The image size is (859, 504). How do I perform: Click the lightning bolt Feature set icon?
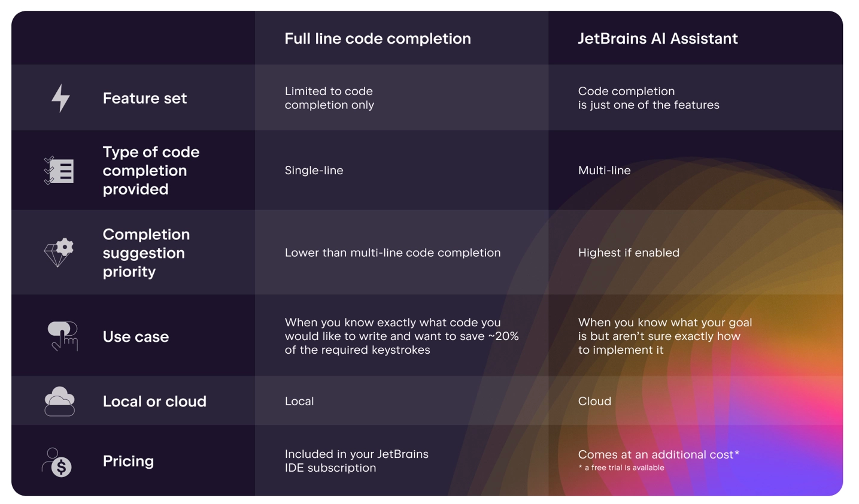[x=60, y=98]
